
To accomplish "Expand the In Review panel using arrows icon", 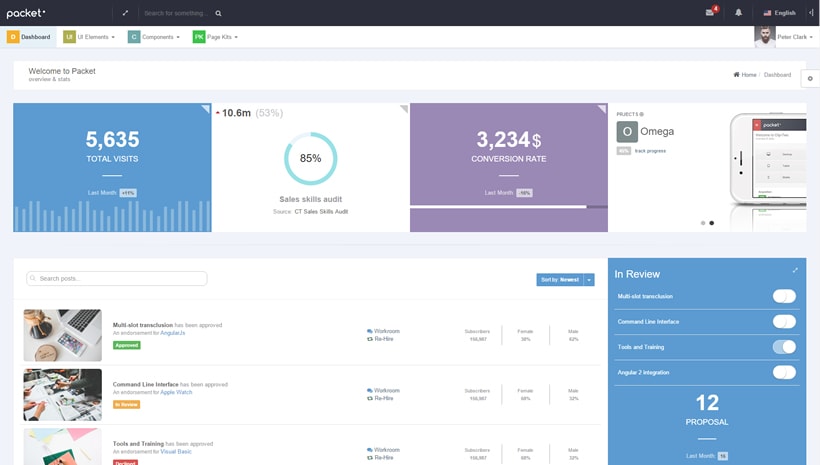I will click(x=795, y=270).
